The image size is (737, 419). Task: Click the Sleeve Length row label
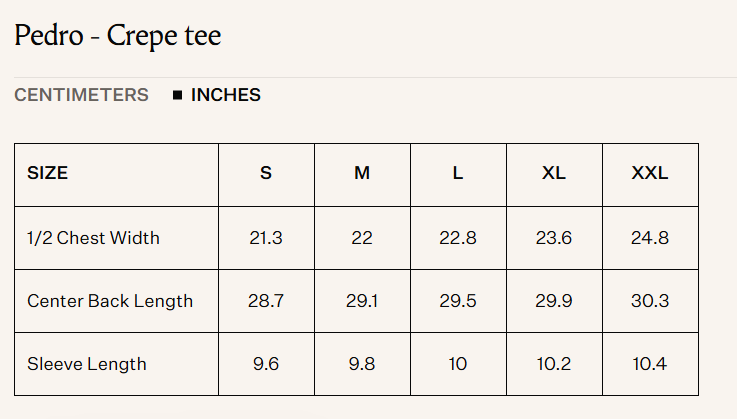click(87, 364)
